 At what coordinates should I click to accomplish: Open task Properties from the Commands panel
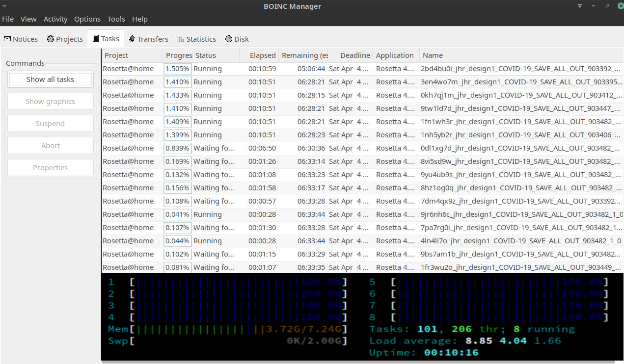coord(51,168)
